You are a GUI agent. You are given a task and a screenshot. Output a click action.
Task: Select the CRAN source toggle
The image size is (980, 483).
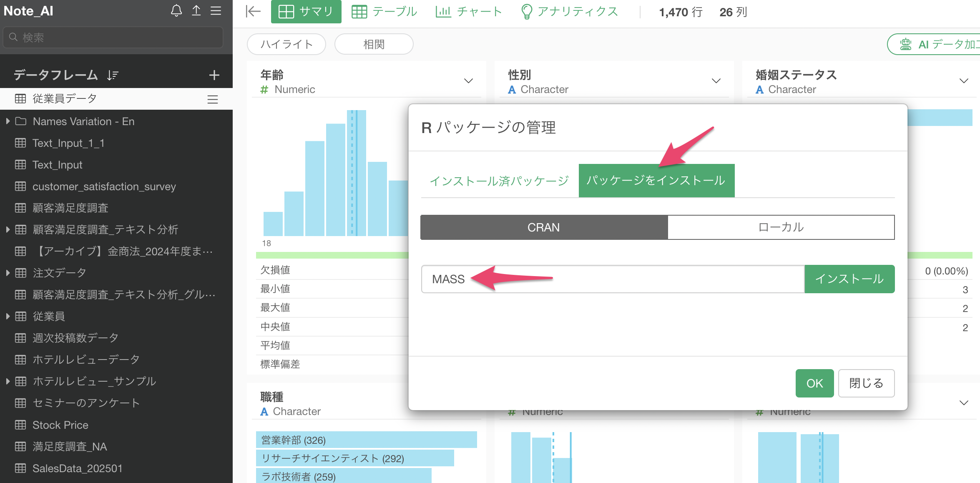(x=544, y=227)
